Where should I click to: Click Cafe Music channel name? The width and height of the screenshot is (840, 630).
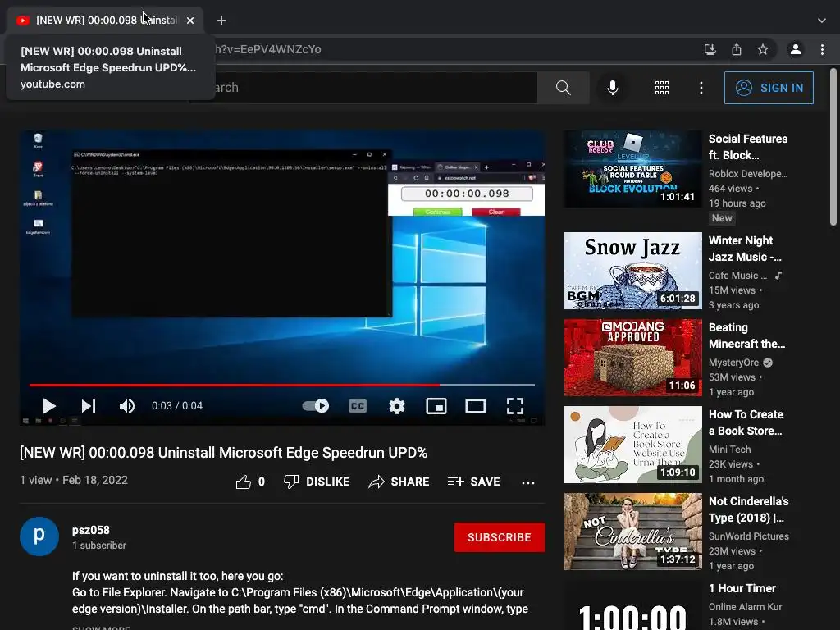click(x=737, y=276)
